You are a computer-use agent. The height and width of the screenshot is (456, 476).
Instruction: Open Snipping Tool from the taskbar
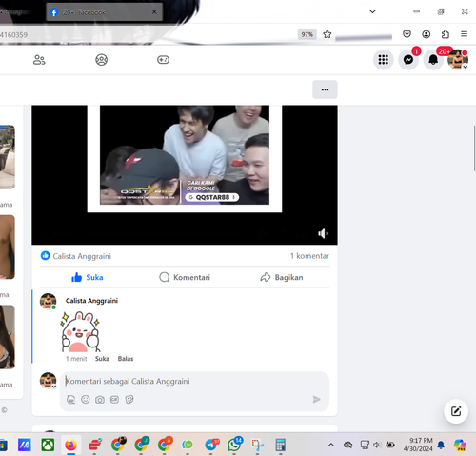coord(257,445)
